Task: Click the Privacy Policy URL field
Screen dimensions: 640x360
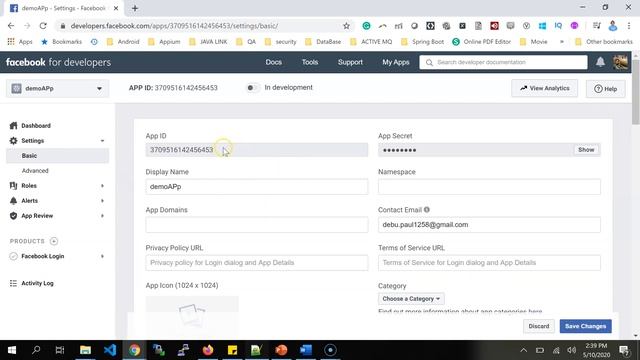Action: pyautogui.click(x=257, y=262)
